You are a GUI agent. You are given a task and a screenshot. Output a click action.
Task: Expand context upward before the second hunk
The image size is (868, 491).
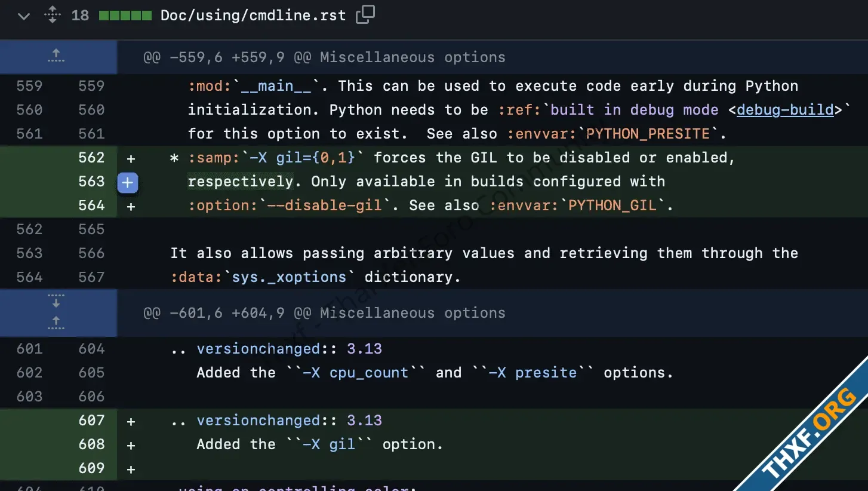point(56,323)
